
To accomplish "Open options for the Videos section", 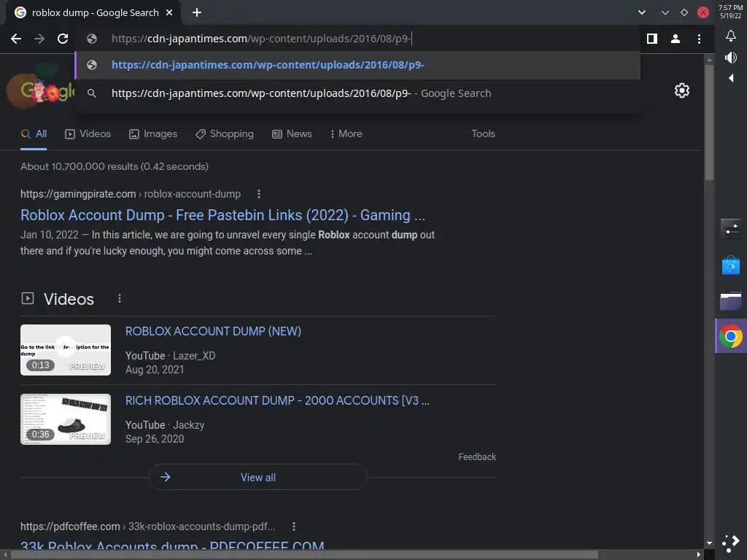I will [x=120, y=298].
